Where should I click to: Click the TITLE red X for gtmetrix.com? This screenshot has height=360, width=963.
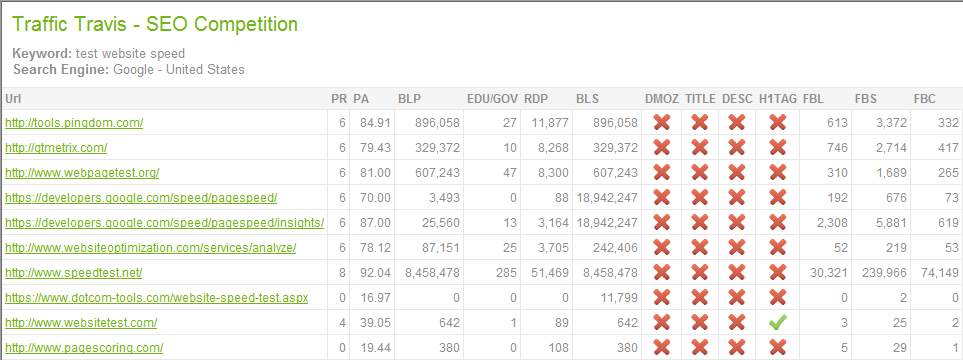[x=700, y=147]
